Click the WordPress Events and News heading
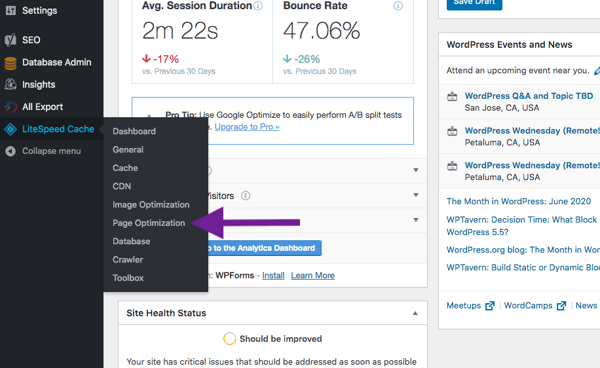This screenshot has width=600, height=368. click(509, 45)
